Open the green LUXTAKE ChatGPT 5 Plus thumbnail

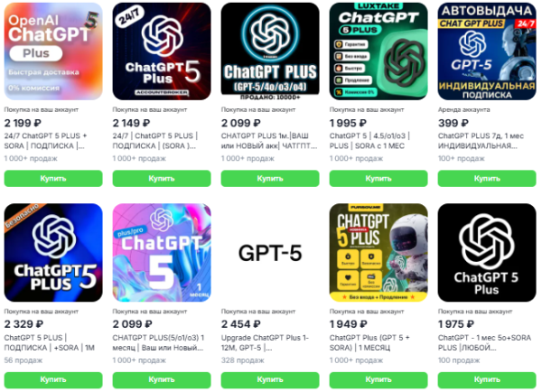tap(378, 51)
